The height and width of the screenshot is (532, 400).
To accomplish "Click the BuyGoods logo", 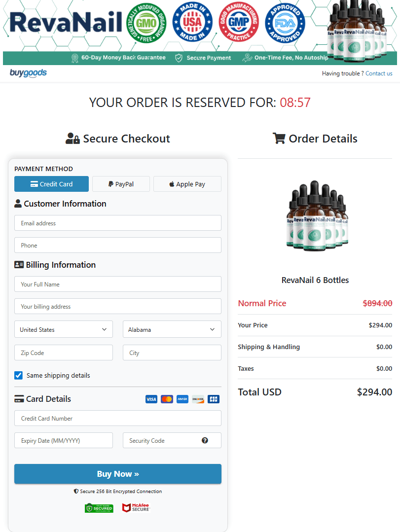I will [28, 73].
